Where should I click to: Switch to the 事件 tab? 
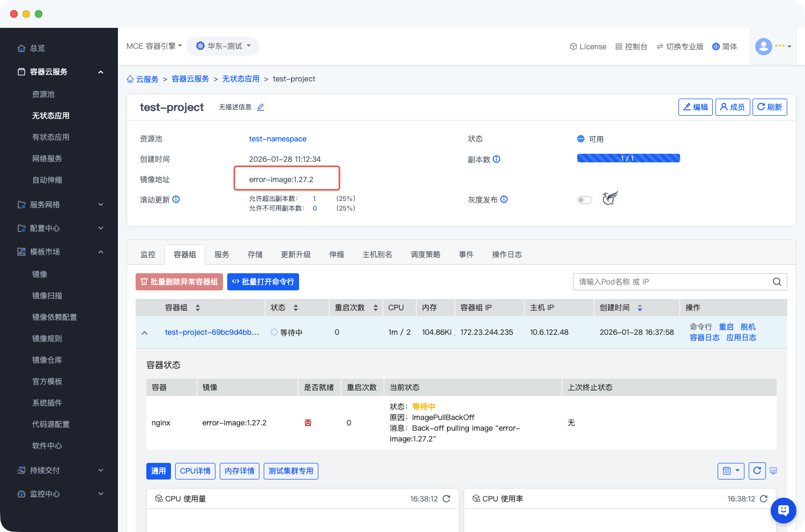466,254
